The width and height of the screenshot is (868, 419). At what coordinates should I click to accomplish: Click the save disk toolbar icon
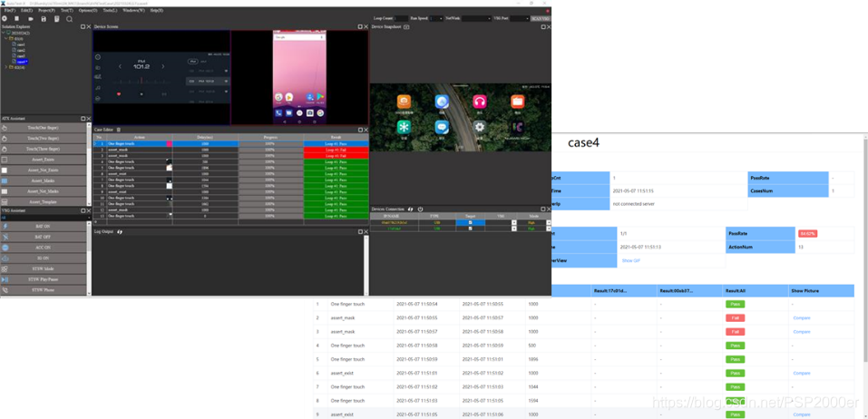(x=44, y=19)
